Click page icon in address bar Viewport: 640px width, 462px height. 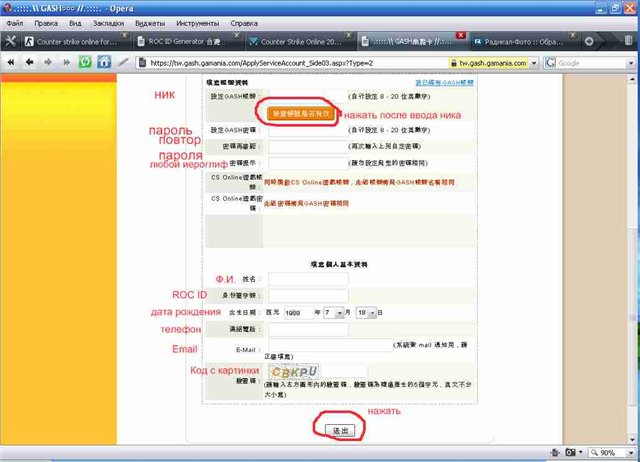pyautogui.click(x=142, y=63)
